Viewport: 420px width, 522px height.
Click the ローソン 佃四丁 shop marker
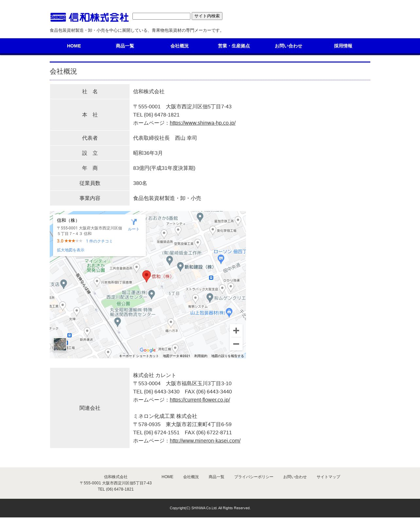[x=221, y=259]
